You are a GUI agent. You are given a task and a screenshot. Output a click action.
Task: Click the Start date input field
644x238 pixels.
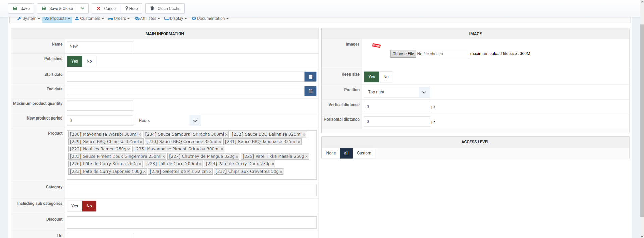(186, 77)
